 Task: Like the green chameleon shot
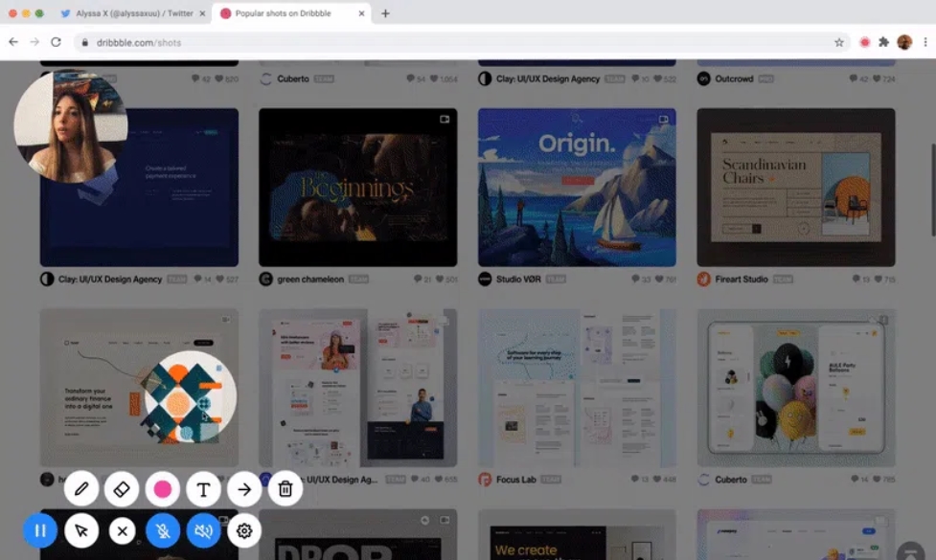pyautogui.click(x=440, y=280)
